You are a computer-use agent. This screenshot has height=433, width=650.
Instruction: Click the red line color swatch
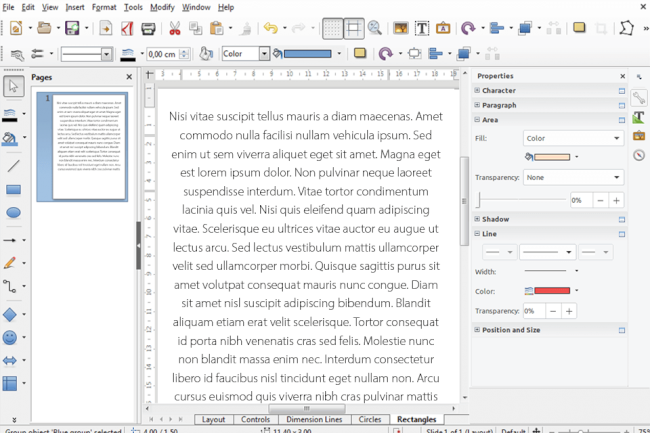coord(552,291)
